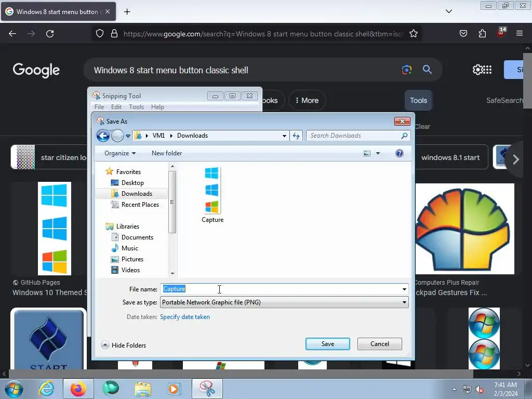Click navigation pane scroll down arrow
The image size is (532, 399).
[x=172, y=273]
